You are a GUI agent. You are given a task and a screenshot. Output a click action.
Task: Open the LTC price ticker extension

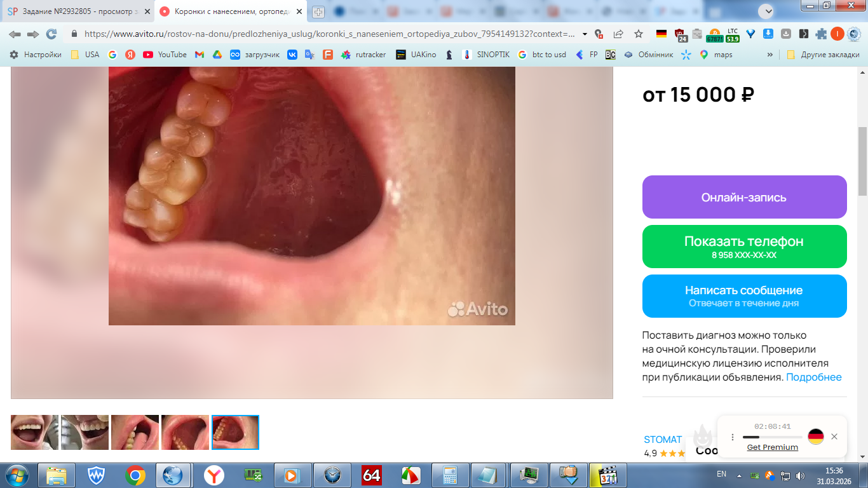click(733, 35)
